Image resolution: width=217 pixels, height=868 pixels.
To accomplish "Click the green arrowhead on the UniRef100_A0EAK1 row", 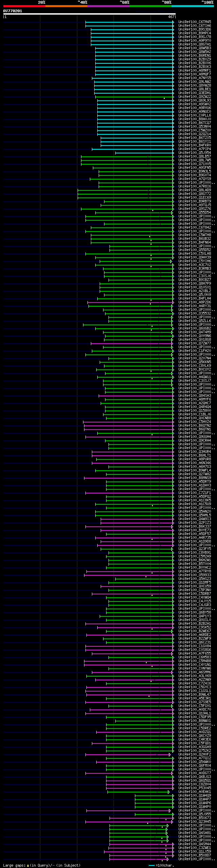I will point(169,792).
